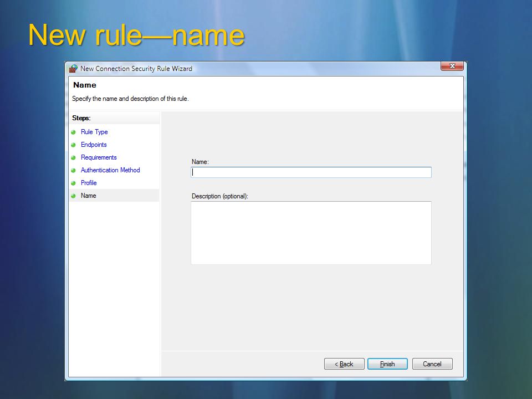Image resolution: width=532 pixels, height=399 pixels.
Task: Click the window title text
Action: click(136, 69)
